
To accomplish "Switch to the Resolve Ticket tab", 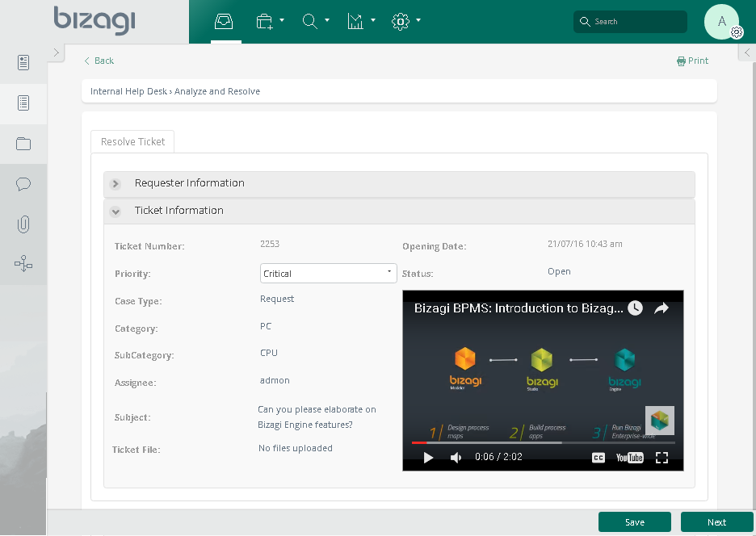I will pos(132,142).
